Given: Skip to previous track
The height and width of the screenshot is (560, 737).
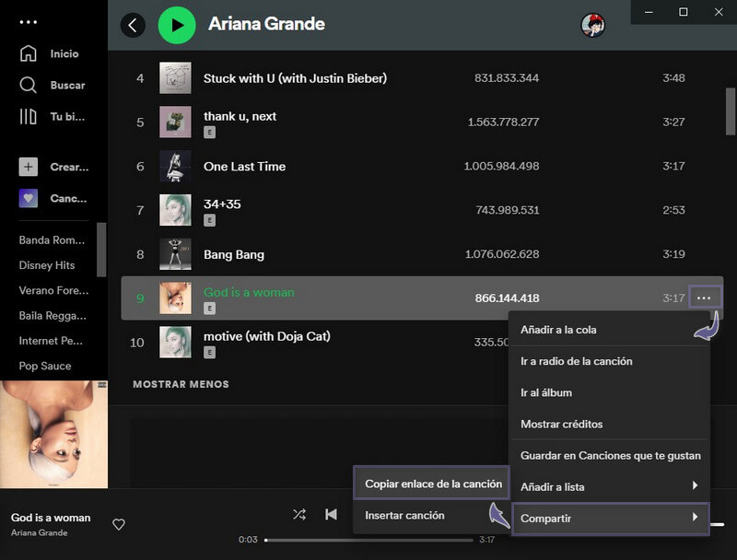Looking at the screenshot, I should pos(331,515).
